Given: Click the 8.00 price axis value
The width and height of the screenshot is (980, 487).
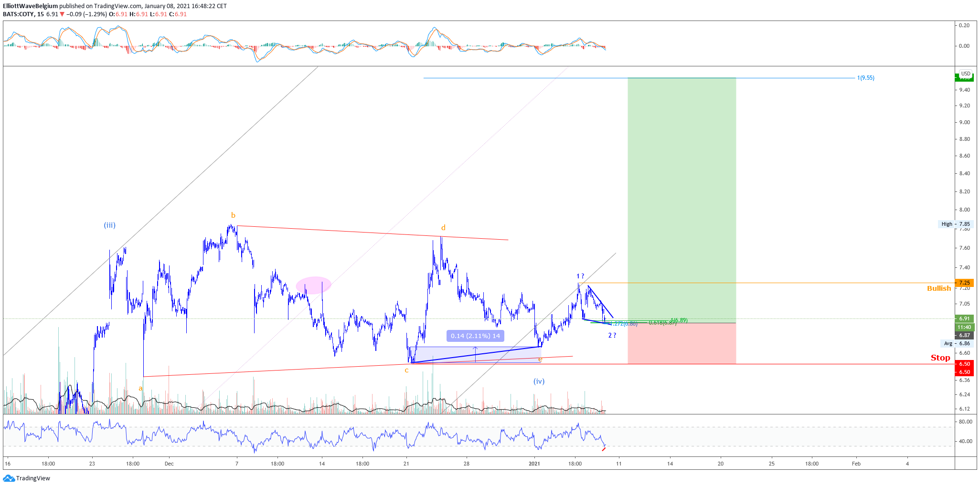Looking at the screenshot, I should pyautogui.click(x=965, y=210).
